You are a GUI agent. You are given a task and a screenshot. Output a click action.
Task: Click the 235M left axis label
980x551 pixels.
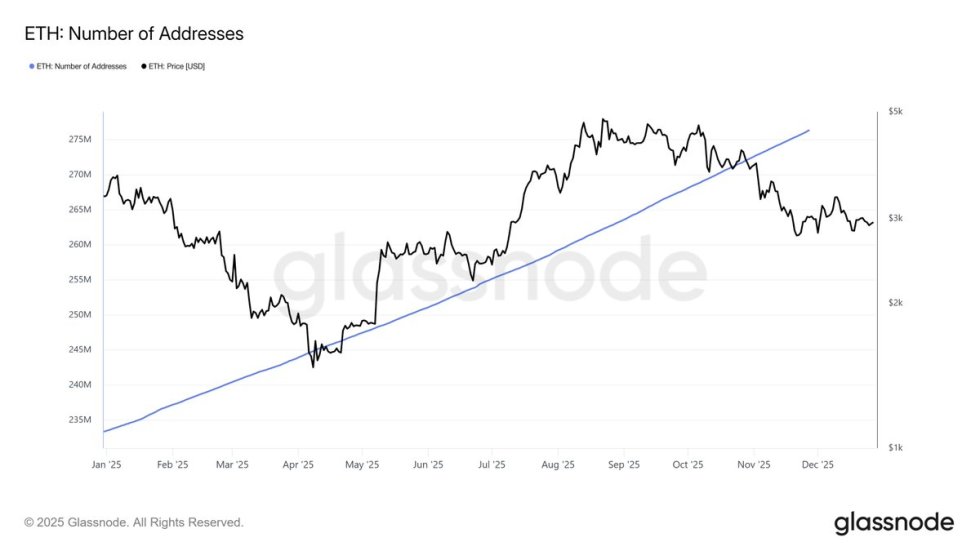(80, 420)
